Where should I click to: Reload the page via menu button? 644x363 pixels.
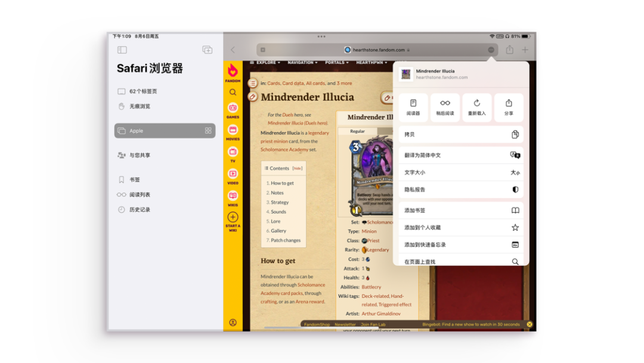coord(477,107)
